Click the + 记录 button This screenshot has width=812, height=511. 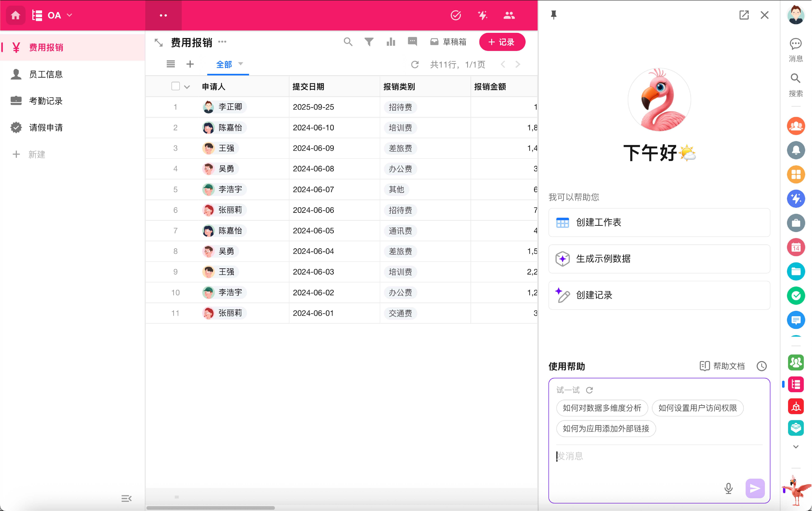[x=502, y=42]
